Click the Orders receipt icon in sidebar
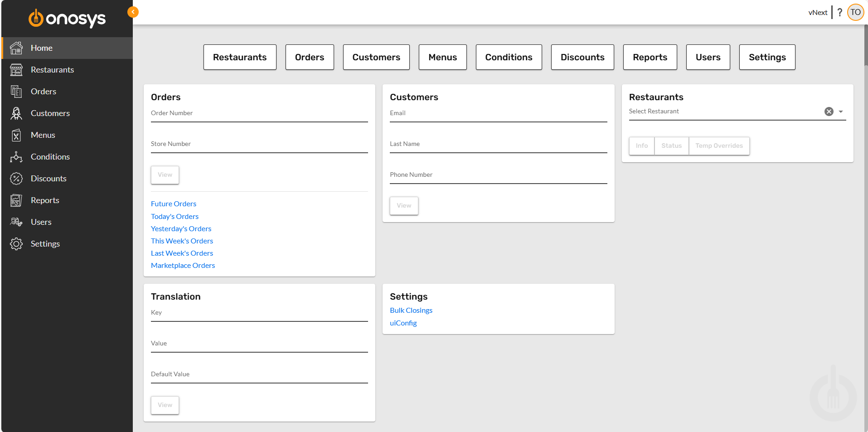This screenshot has height=432, width=868. click(16, 91)
